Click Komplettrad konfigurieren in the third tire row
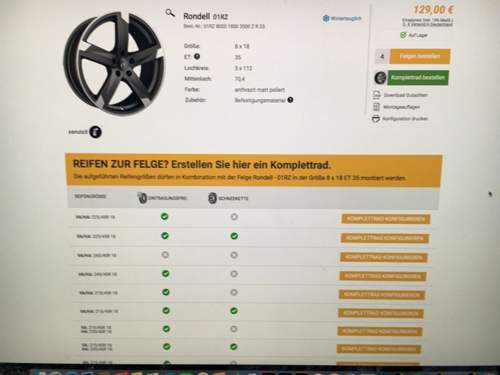The height and width of the screenshot is (375, 500). pos(384,257)
